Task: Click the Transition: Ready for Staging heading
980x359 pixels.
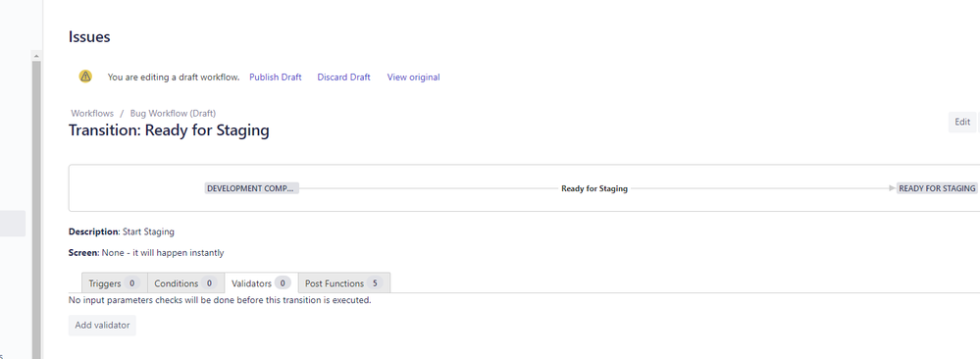Action: pos(169,130)
